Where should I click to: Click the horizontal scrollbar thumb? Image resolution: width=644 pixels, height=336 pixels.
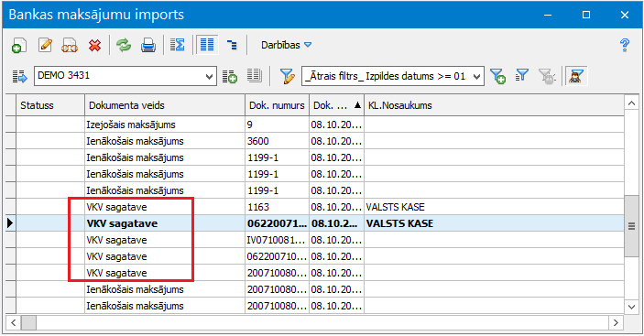pyautogui.click(x=28, y=322)
